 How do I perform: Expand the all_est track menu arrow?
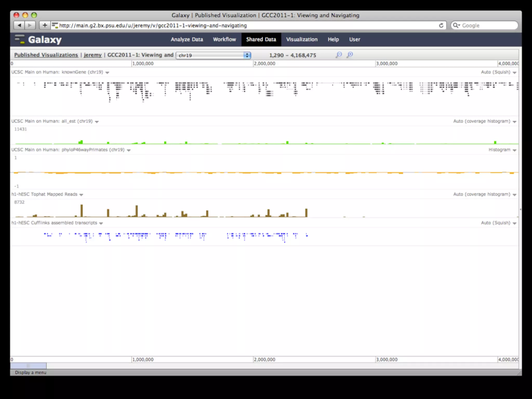[x=97, y=122]
